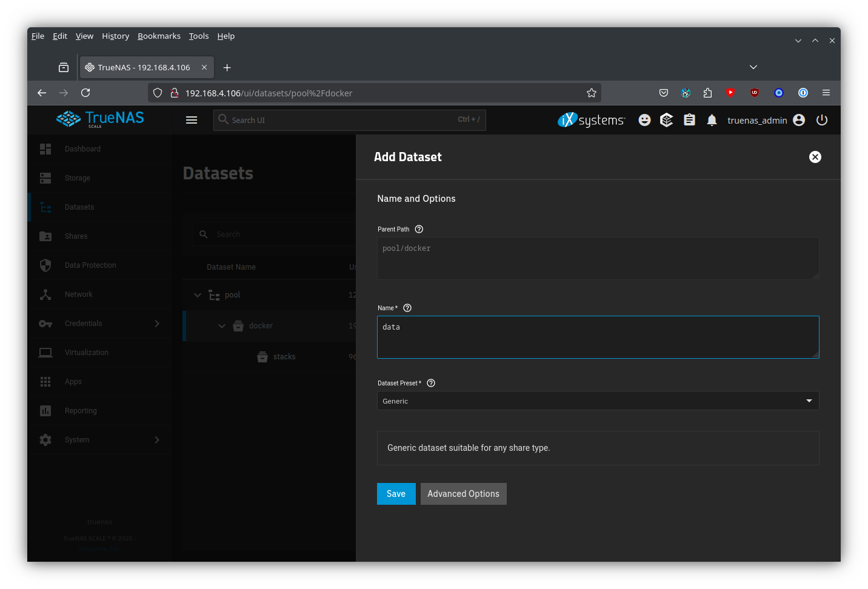Open the History menu
The height and width of the screenshot is (589, 868).
(115, 36)
